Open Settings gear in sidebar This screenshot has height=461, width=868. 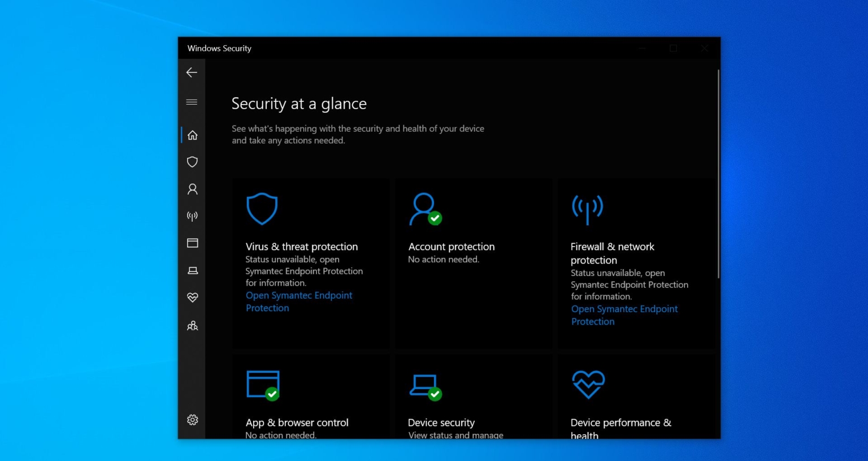(x=192, y=420)
